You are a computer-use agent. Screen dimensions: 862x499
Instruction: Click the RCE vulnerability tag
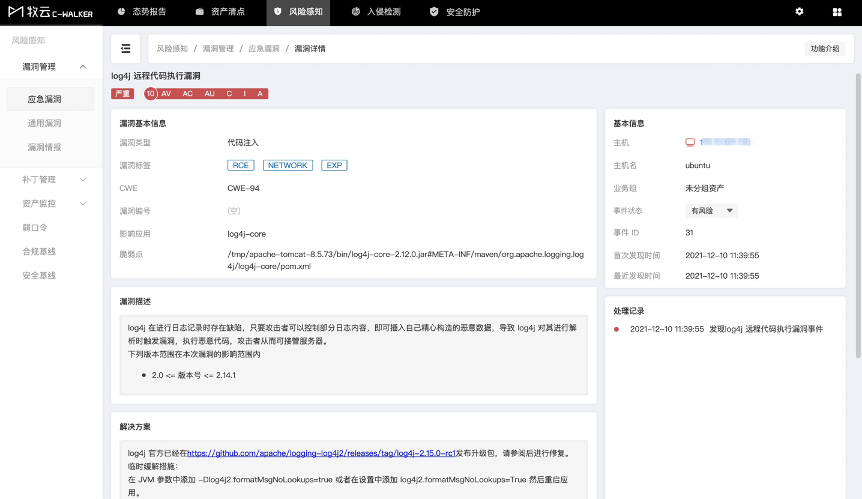coord(240,165)
